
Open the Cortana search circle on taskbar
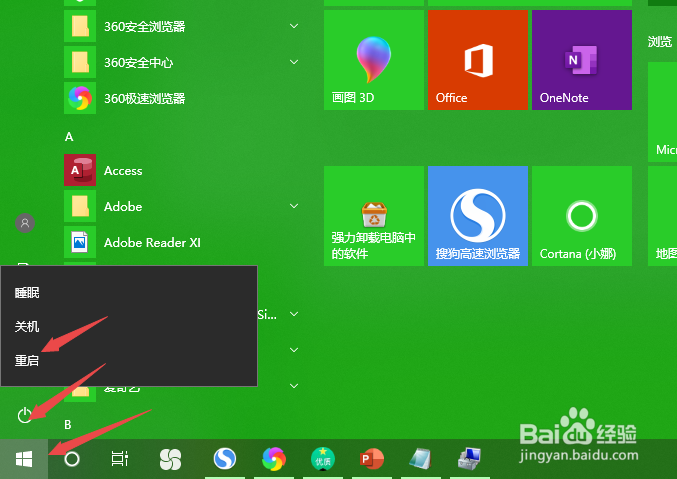click(72, 459)
